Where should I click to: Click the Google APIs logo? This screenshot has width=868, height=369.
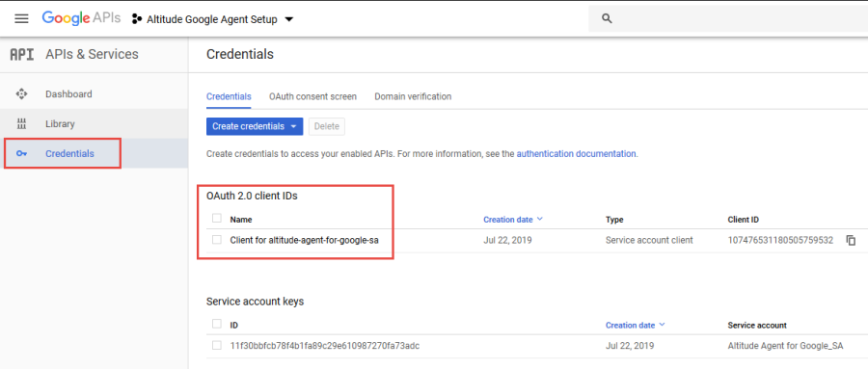[81, 18]
